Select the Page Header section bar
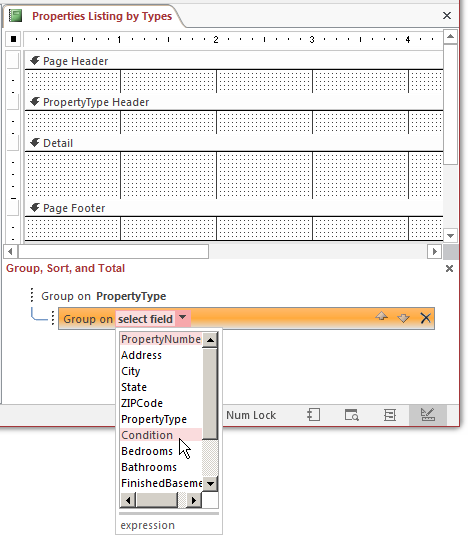 point(234,61)
